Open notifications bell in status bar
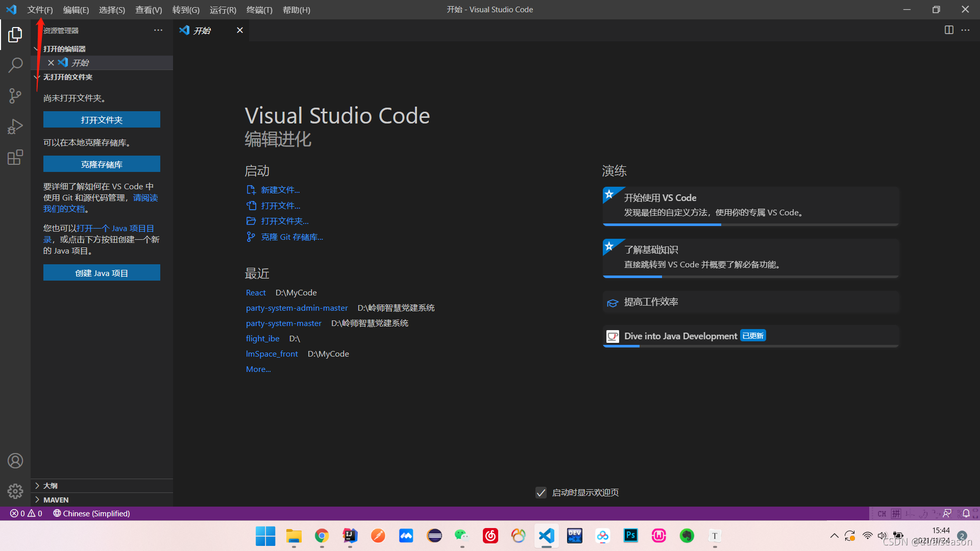The width and height of the screenshot is (980, 551). pos(966,513)
